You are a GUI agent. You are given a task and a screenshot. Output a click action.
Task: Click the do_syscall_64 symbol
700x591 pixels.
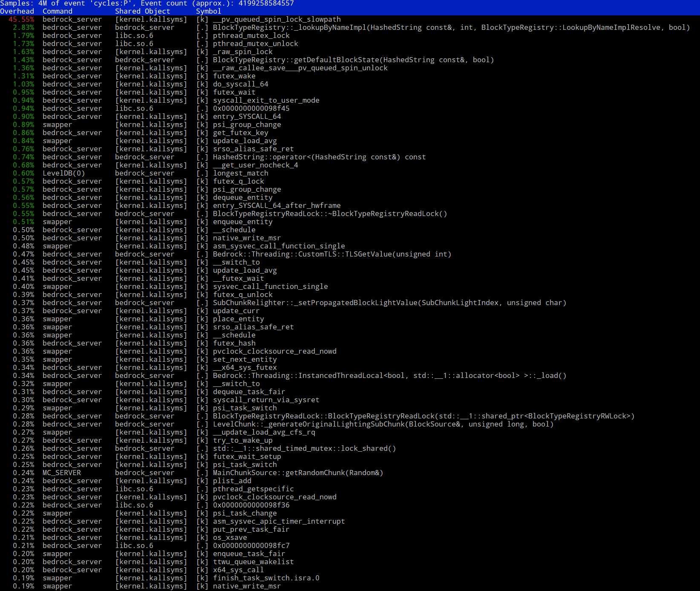241,84
